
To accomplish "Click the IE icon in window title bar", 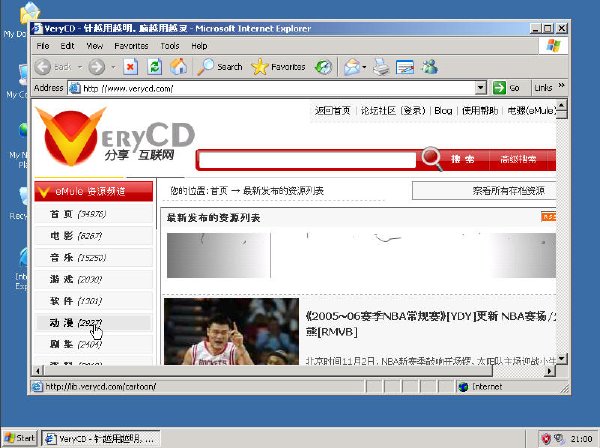I will [x=37, y=29].
